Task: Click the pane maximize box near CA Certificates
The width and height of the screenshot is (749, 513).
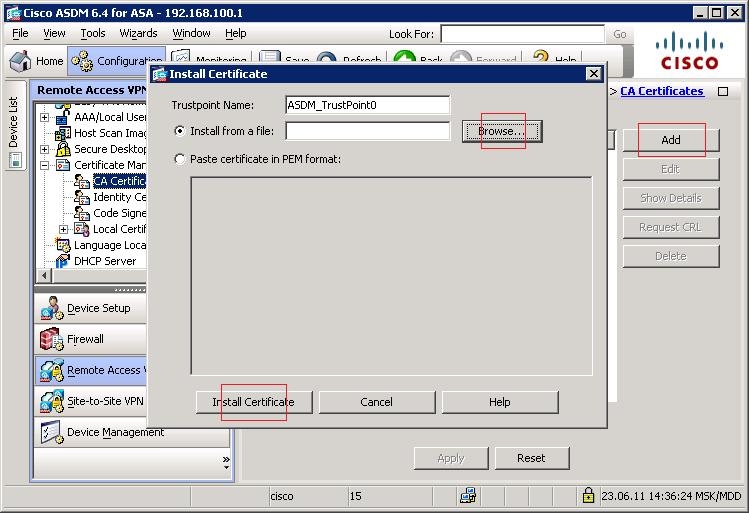Action: tap(723, 91)
